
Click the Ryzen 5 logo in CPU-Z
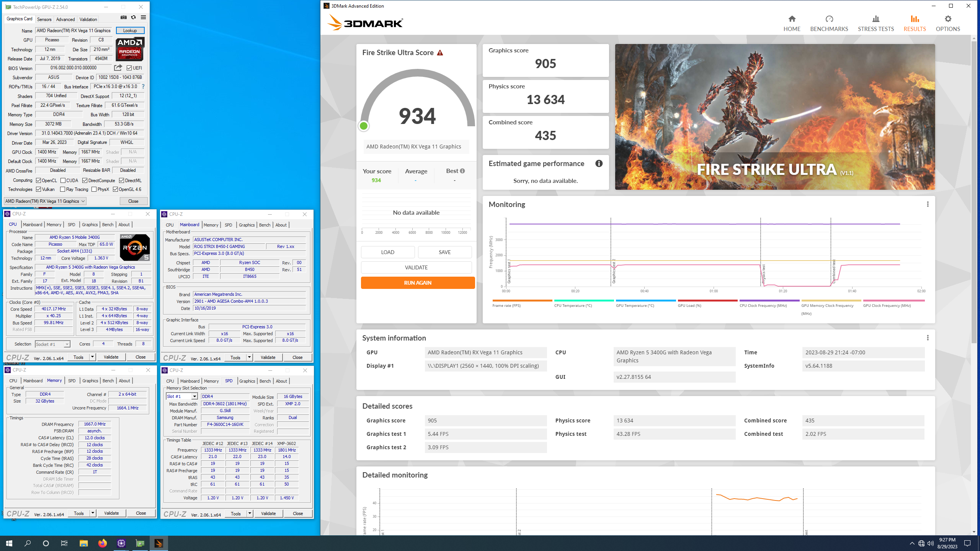click(135, 247)
